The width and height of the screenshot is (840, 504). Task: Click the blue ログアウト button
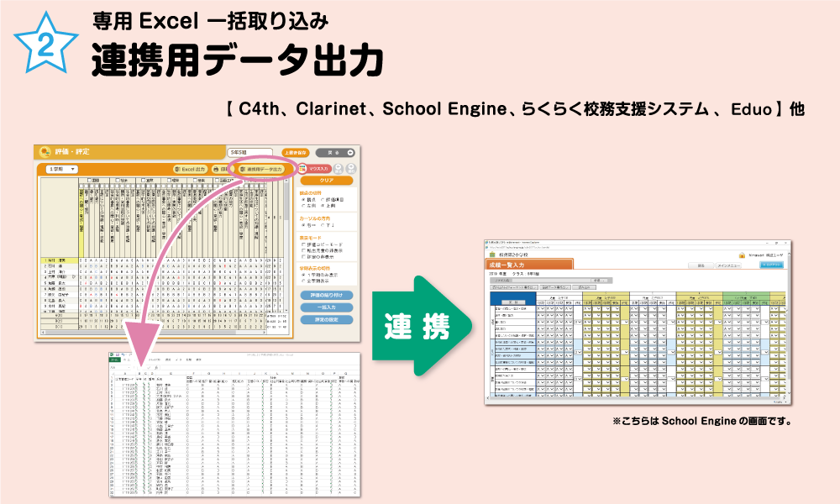[771, 265]
